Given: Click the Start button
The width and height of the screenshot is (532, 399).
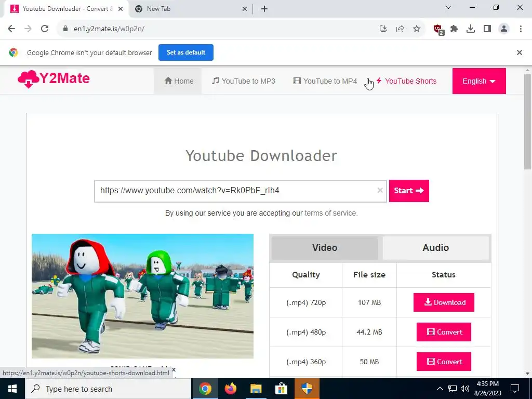Looking at the screenshot, I should point(409,191).
